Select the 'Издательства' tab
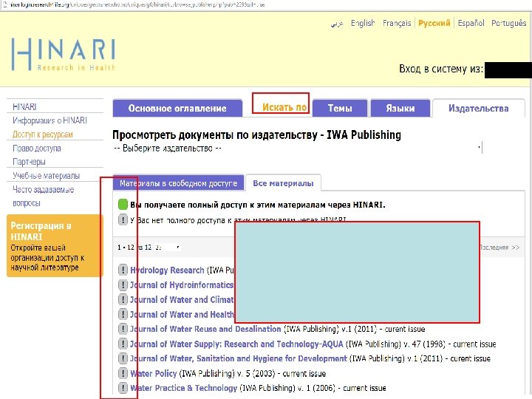This screenshot has height=399, width=532. 478,108
